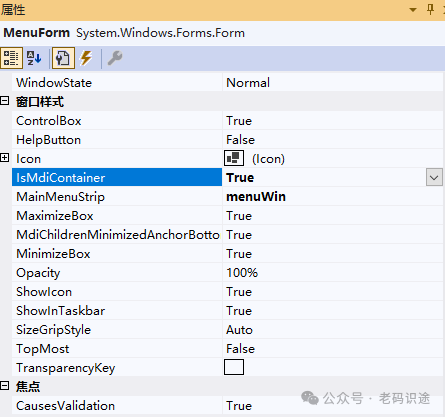Click the Normal value of WindowState
This screenshot has height=417, width=445.
[248, 83]
